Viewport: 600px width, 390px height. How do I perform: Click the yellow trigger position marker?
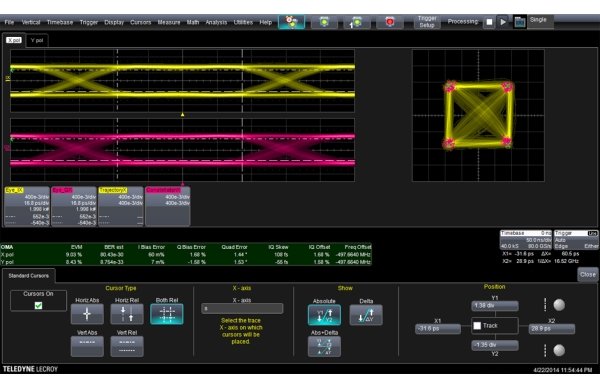click(183, 114)
